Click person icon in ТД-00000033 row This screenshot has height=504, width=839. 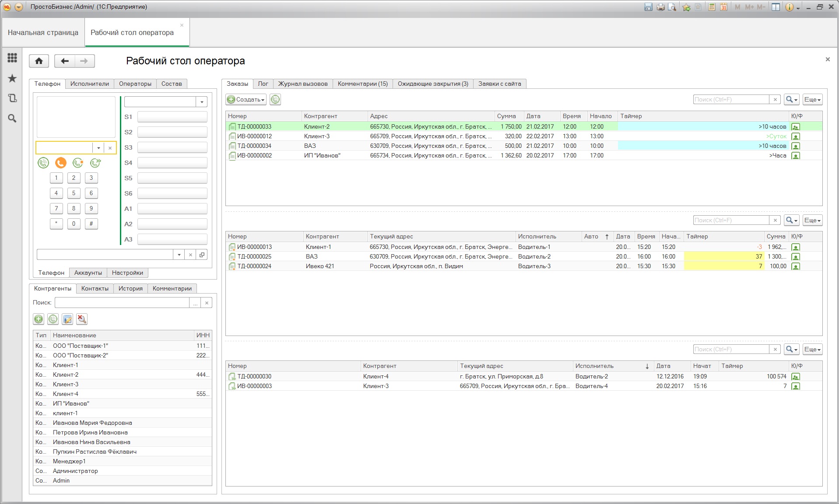point(796,127)
